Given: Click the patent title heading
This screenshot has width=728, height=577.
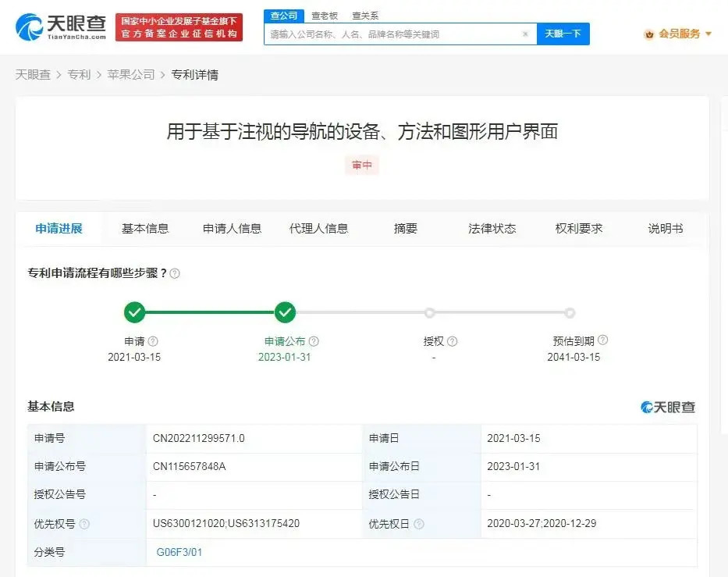Looking at the screenshot, I should (362, 132).
